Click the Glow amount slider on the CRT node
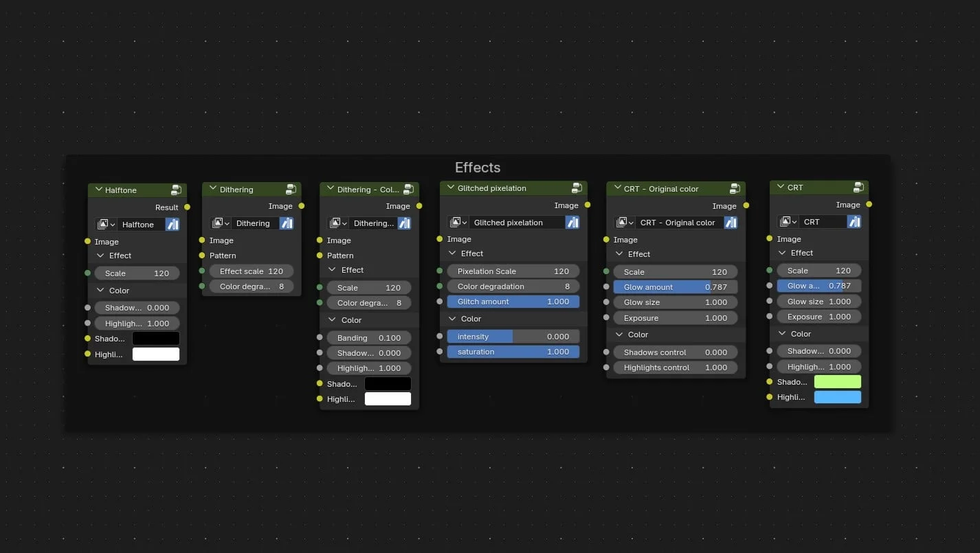The width and height of the screenshot is (980, 553). [x=819, y=285]
